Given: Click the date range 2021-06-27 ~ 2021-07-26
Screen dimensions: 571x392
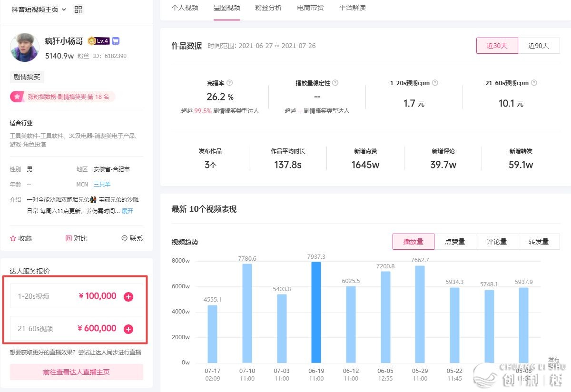Looking at the screenshot, I should pyautogui.click(x=277, y=46).
